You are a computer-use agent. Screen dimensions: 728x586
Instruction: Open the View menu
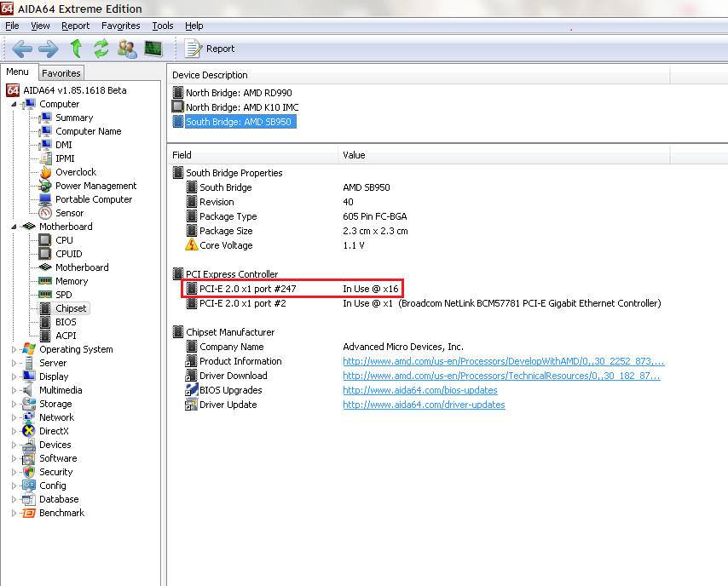40,26
